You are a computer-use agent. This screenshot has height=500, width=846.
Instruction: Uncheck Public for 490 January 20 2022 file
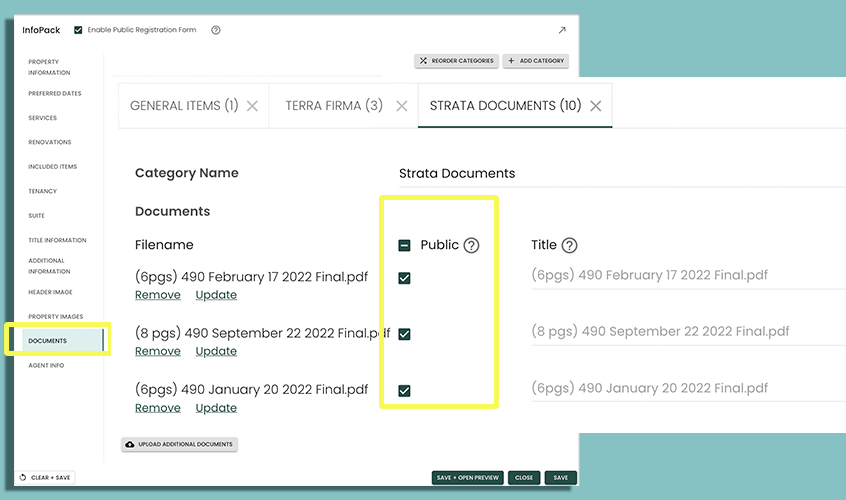pyautogui.click(x=405, y=391)
